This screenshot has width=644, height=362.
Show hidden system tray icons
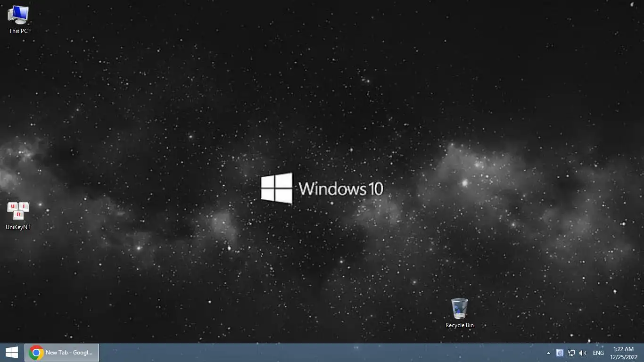point(548,353)
